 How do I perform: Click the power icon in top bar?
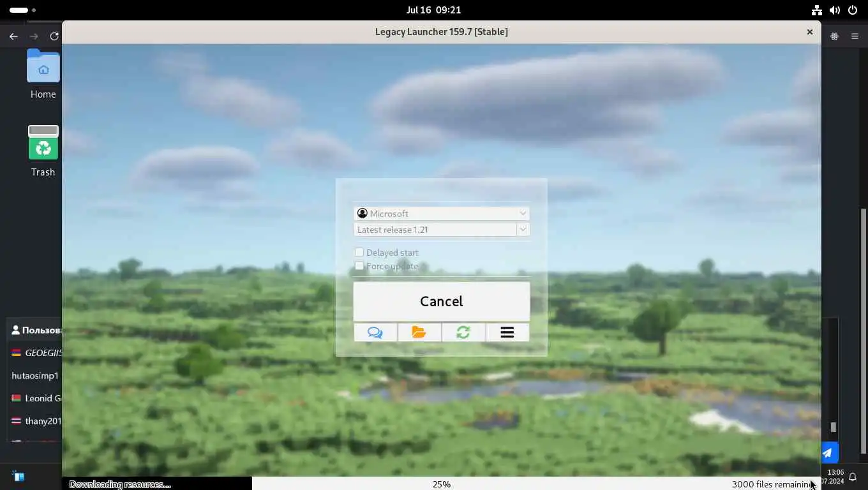[x=853, y=10]
